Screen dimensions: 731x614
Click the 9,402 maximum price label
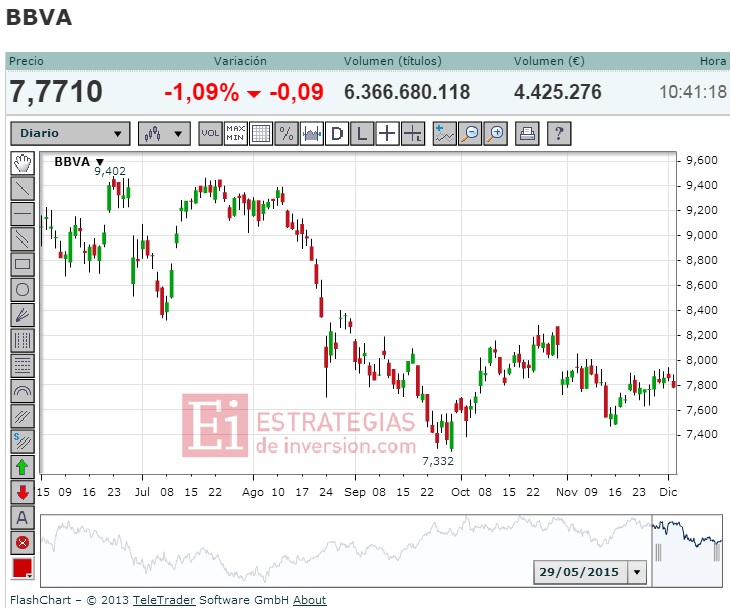click(110, 172)
